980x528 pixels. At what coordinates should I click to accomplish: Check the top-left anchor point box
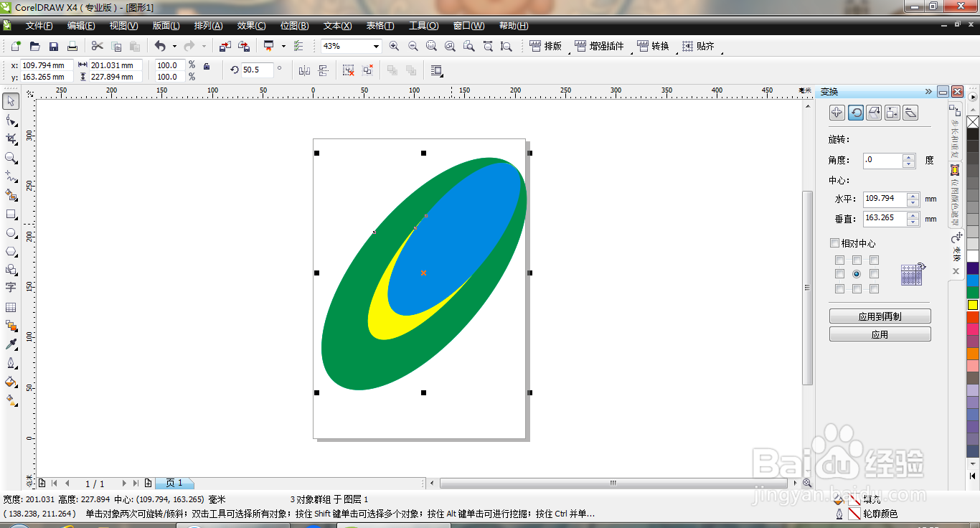click(x=839, y=260)
